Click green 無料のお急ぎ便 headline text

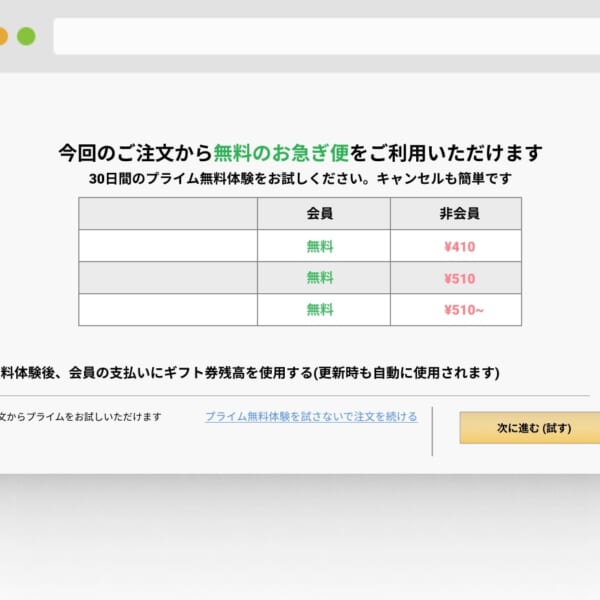[280, 153]
